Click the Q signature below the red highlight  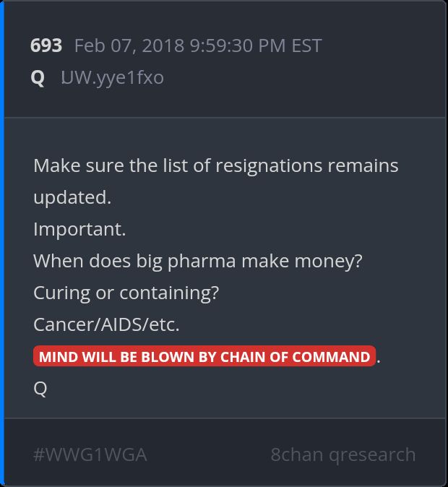pos(40,389)
